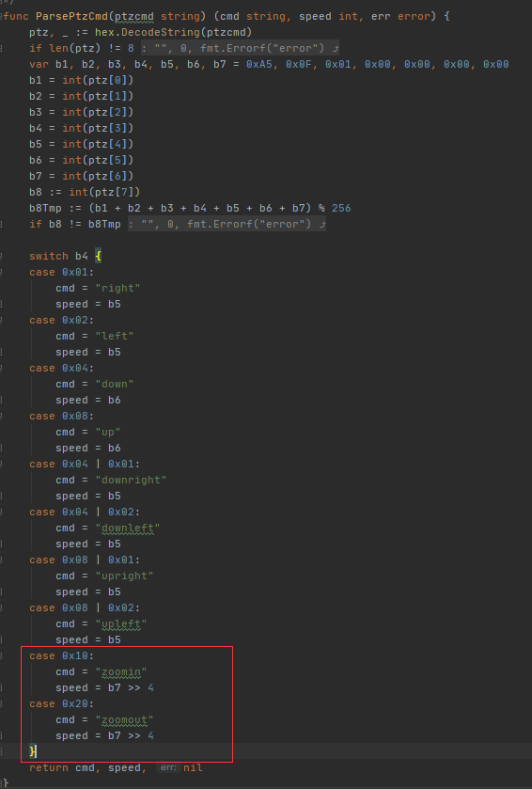Screen dimensions: 532x789
Task: Click the "upleft" string literal
Action: [121, 623]
